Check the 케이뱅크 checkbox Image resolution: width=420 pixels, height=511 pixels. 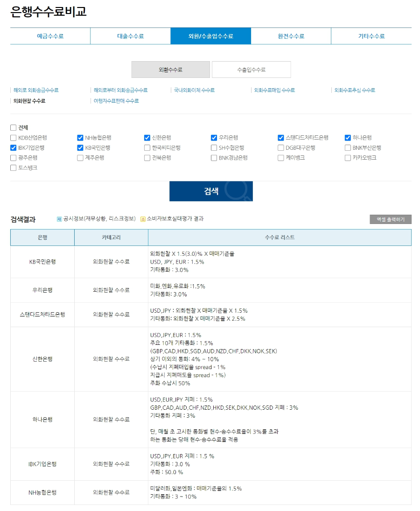click(280, 158)
